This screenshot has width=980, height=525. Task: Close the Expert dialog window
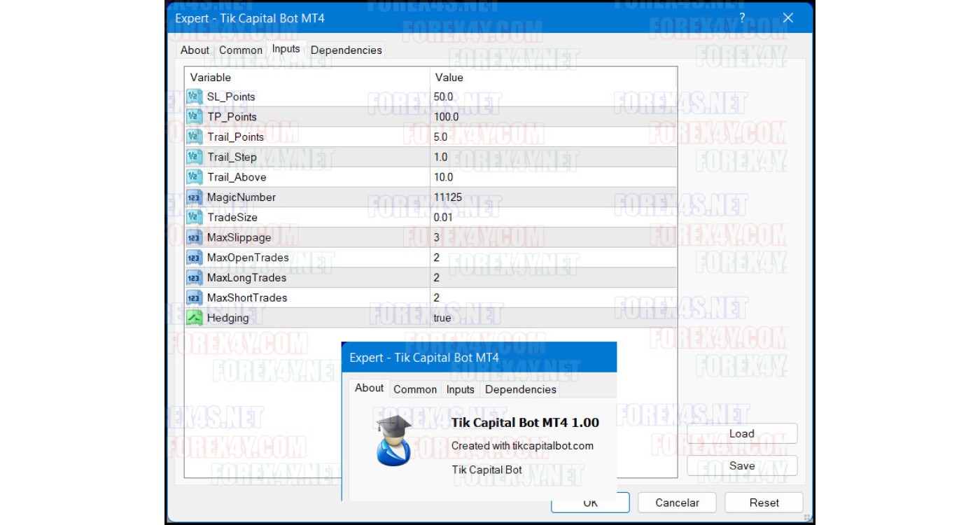[787, 18]
